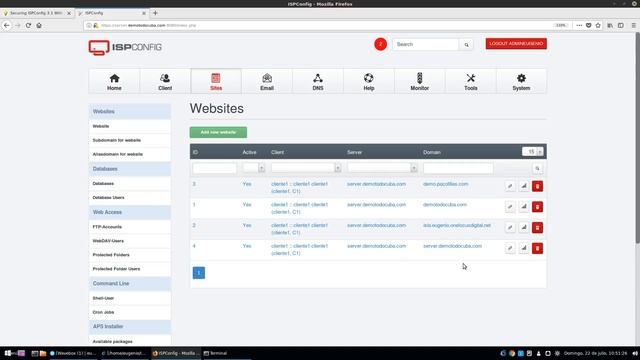Edit website demotodocuba.com with pencil icon
640x360 pixels.
coord(510,207)
